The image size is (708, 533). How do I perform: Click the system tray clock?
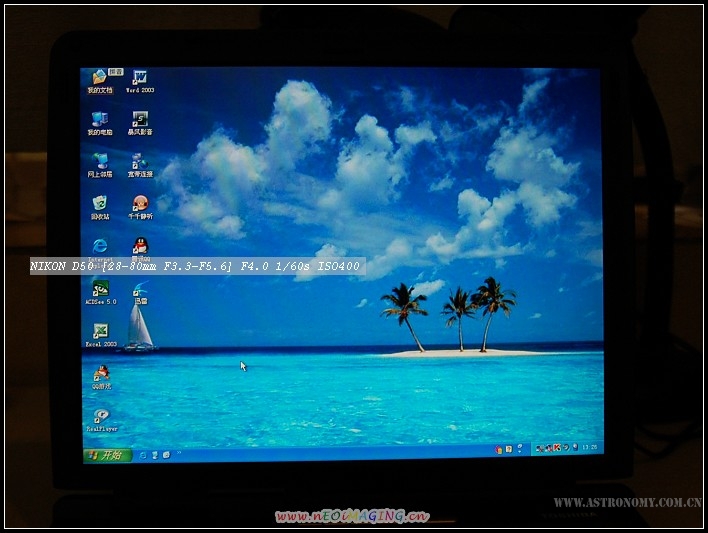click(x=589, y=448)
